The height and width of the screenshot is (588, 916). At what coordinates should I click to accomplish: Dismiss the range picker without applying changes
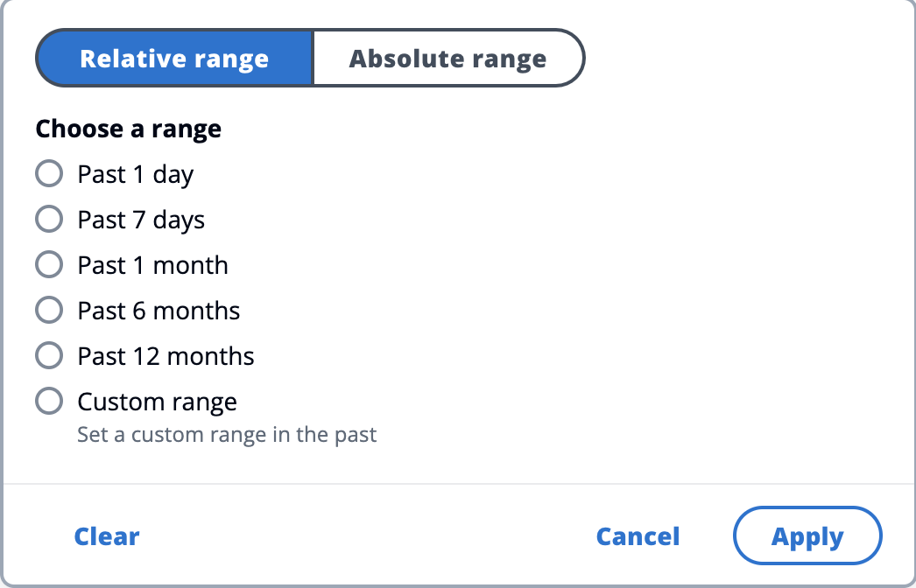638,536
